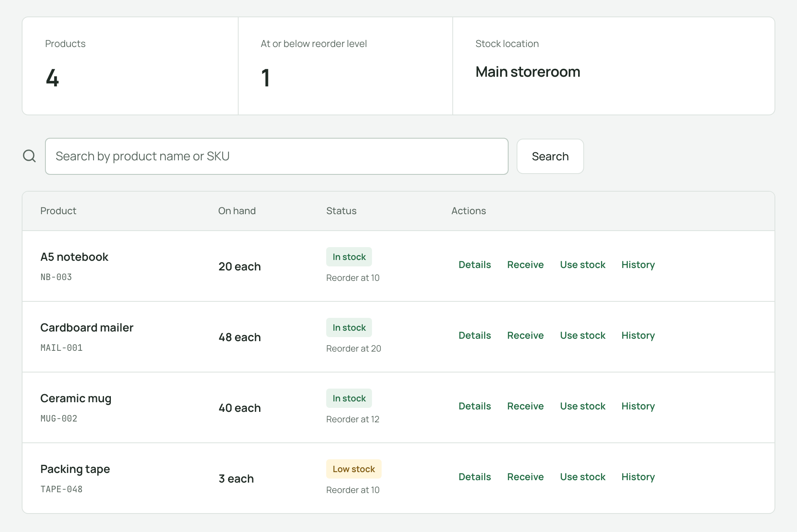Image resolution: width=797 pixels, height=532 pixels.
Task: Click the magnifier search icon
Action: [29, 156]
